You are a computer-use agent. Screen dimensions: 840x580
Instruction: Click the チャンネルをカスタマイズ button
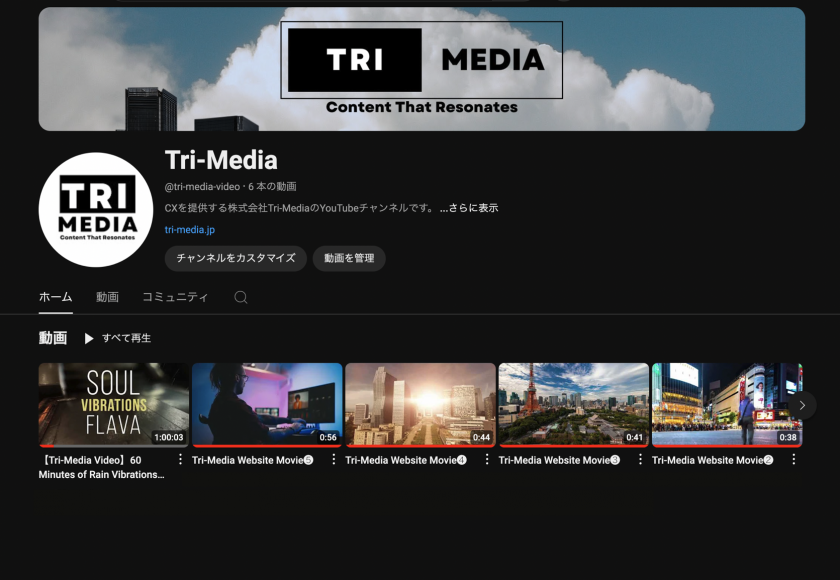tap(236, 258)
